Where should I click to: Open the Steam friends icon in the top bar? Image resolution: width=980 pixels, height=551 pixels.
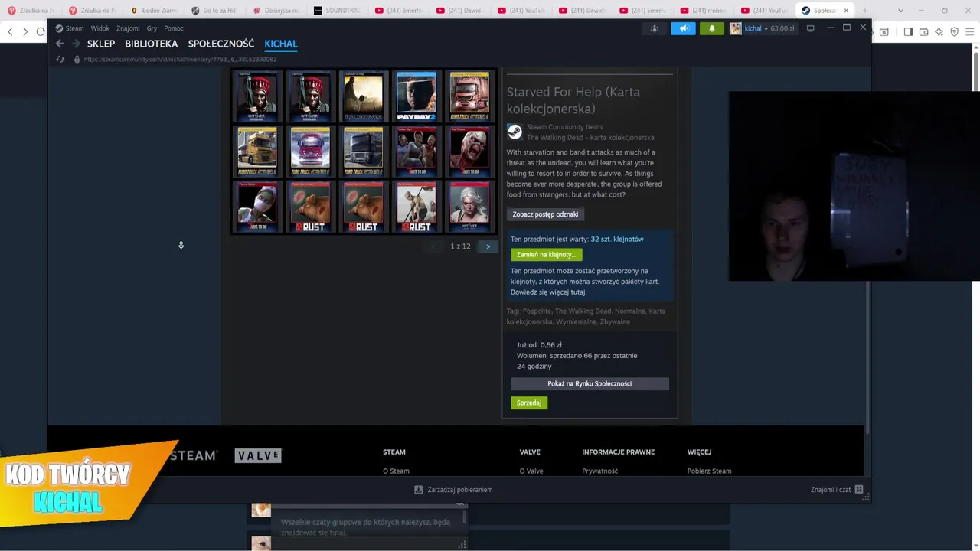654,28
